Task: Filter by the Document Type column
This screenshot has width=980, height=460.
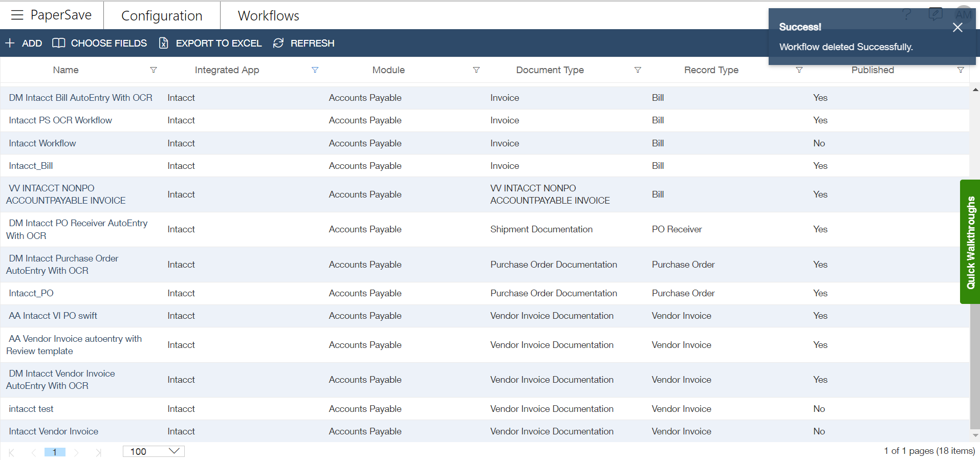Action: tap(638, 70)
